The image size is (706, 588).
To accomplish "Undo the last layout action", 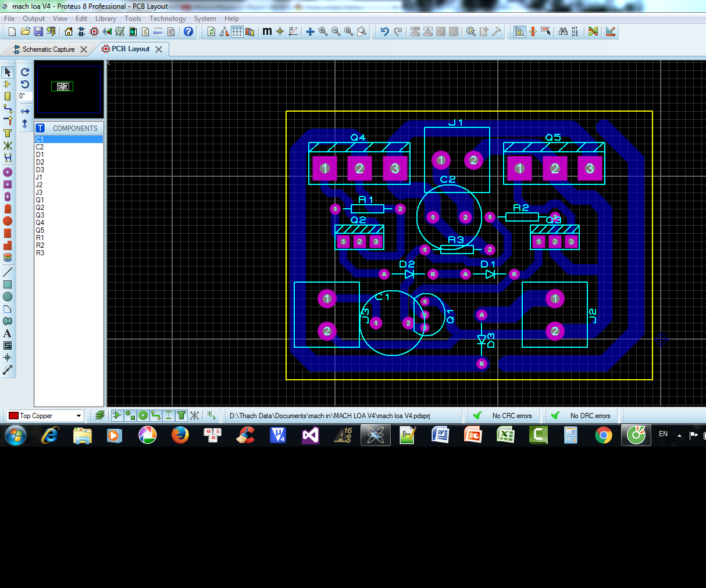I will pyautogui.click(x=386, y=32).
